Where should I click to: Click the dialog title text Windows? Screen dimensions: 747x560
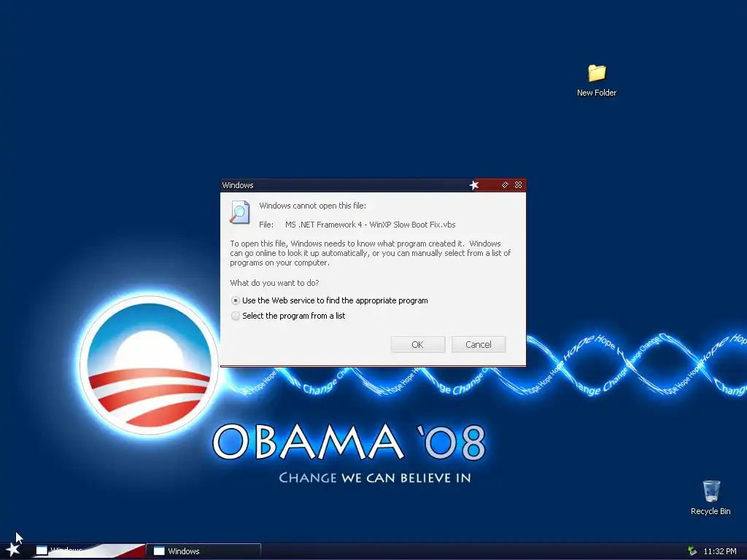[238, 185]
